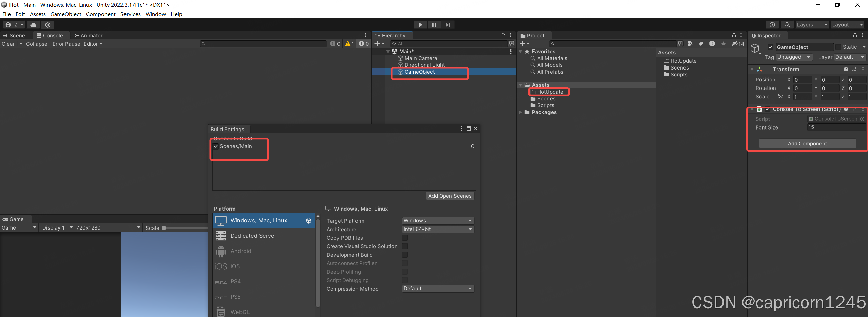Switch to the Animator tab
The height and width of the screenshot is (317, 868).
(88, 35)
